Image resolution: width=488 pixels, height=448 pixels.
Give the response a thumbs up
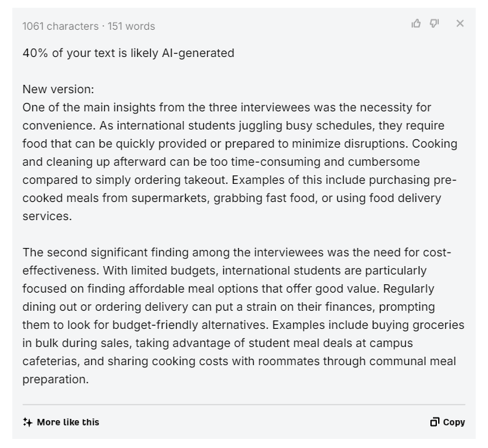416,23
